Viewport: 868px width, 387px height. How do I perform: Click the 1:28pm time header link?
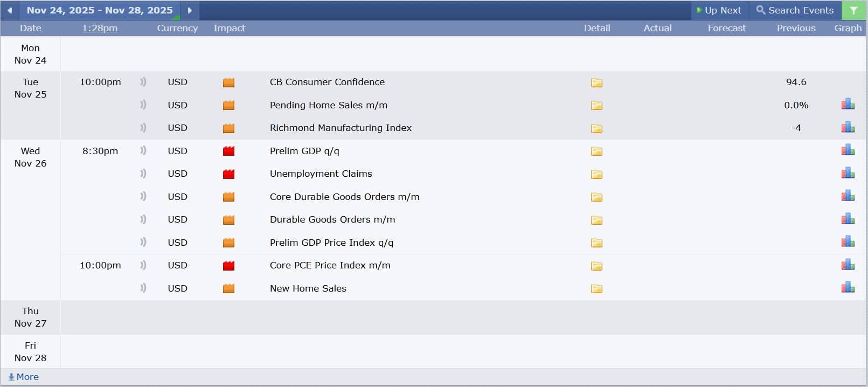(x=100, y=28)
